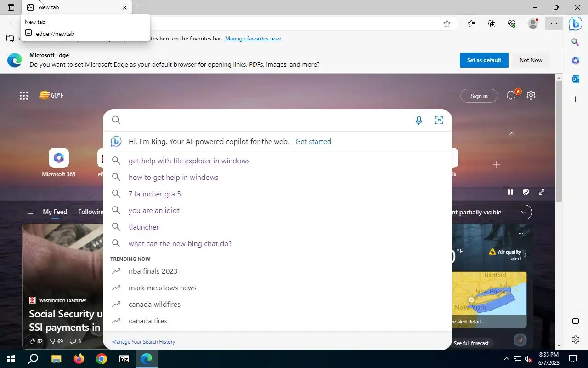
Task: Collapse quick links with up chevron
Action: coord(512,133)
